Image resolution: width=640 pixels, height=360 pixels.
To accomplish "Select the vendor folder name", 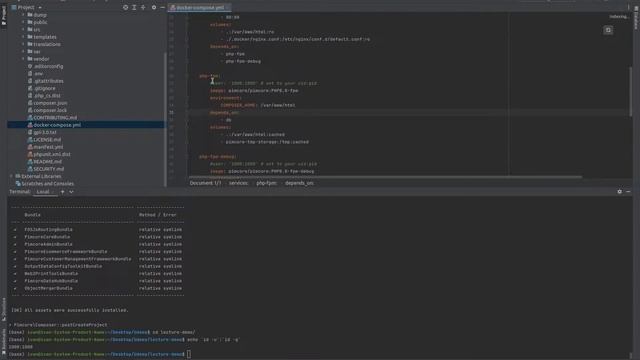I will [x=41, y=59].
